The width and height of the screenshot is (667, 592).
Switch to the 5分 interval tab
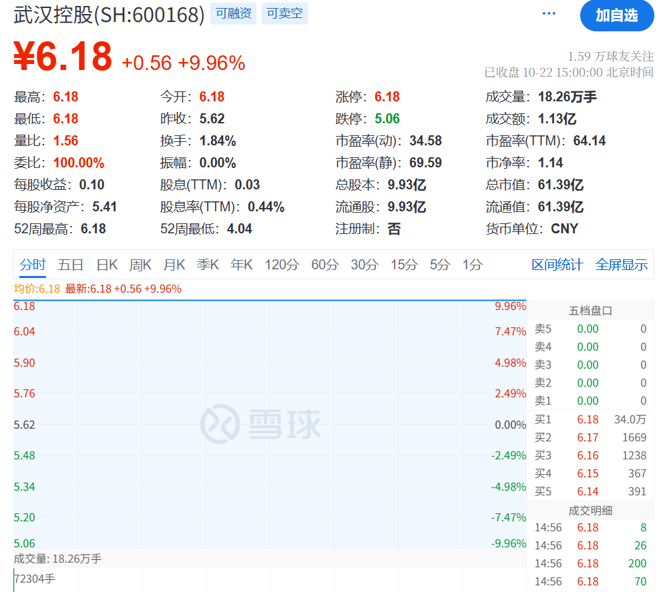[x=440, y=265]
